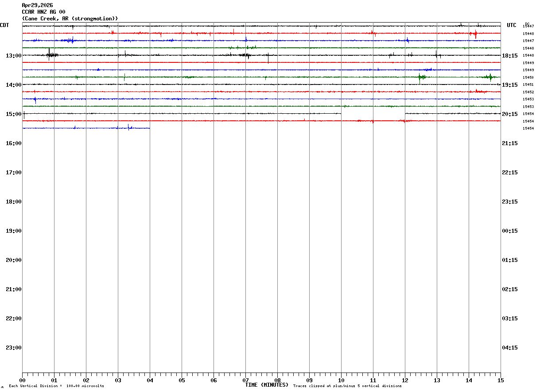Click the "(Cane Creek, AR (strongmotion))" title
The width and height of the screenshot is (536, 392).
pyautogui.click(x=70, y=19)
